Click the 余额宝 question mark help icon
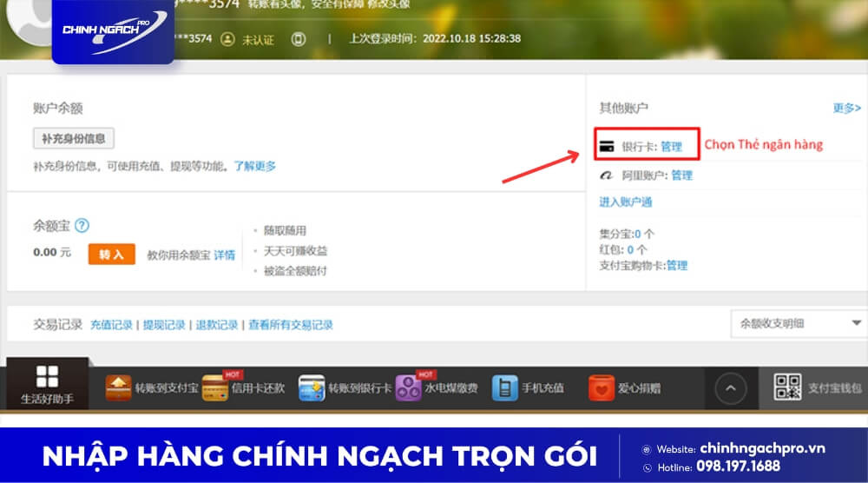Image resolution: width=868 pixels, height=483 pixels. click(82, 226)
